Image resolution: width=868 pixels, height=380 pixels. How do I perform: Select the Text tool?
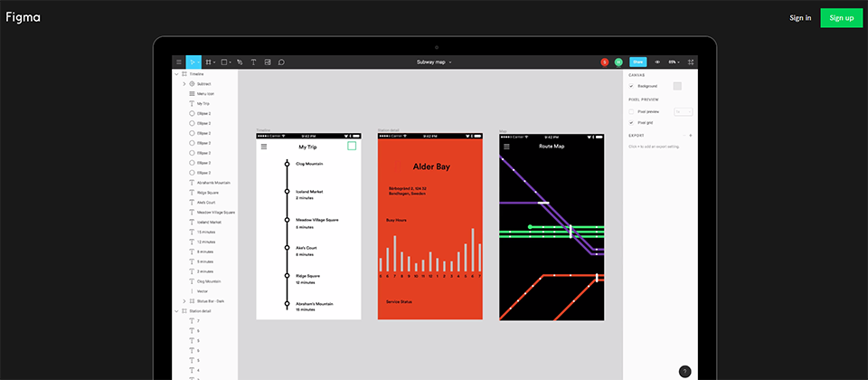[x=253, y=62]
